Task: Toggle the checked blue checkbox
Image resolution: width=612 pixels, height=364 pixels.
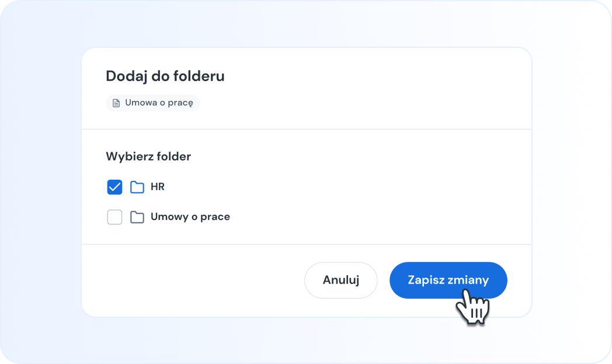Action: tap(114, 187)
